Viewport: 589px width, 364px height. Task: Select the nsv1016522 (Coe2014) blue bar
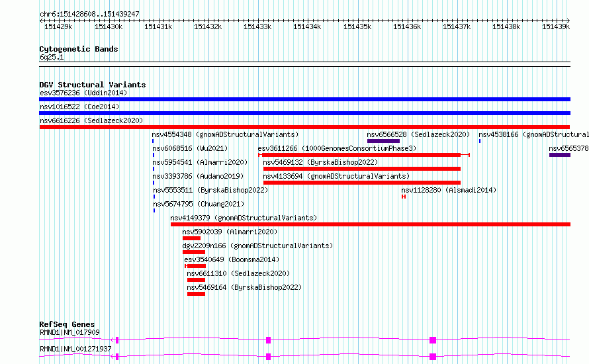coord(304,113)
